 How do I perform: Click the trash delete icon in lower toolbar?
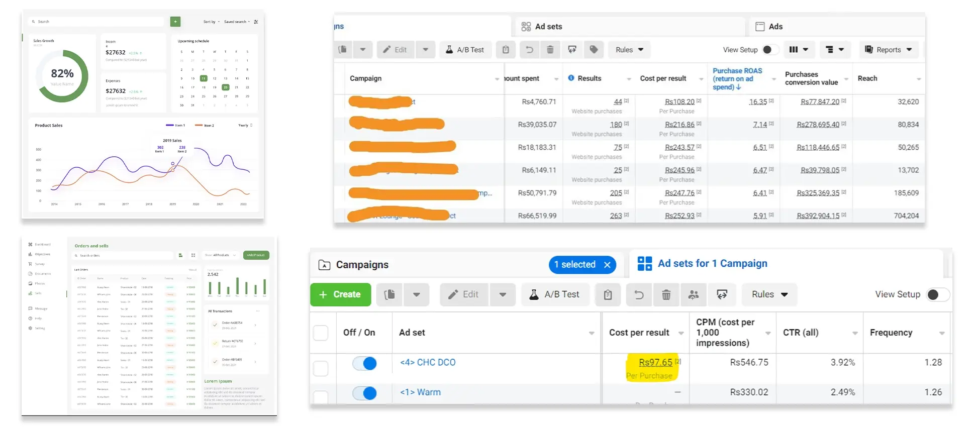[666, 295]
